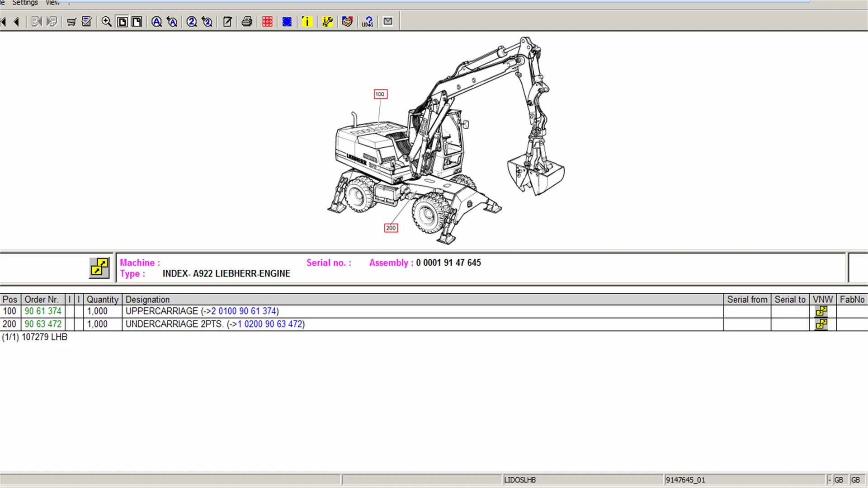Open the yellow information icon

pyautogui.click(x=307, y=22)
